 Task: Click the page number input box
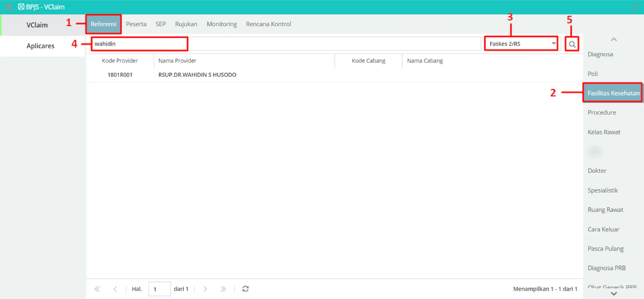coord(159,289)
